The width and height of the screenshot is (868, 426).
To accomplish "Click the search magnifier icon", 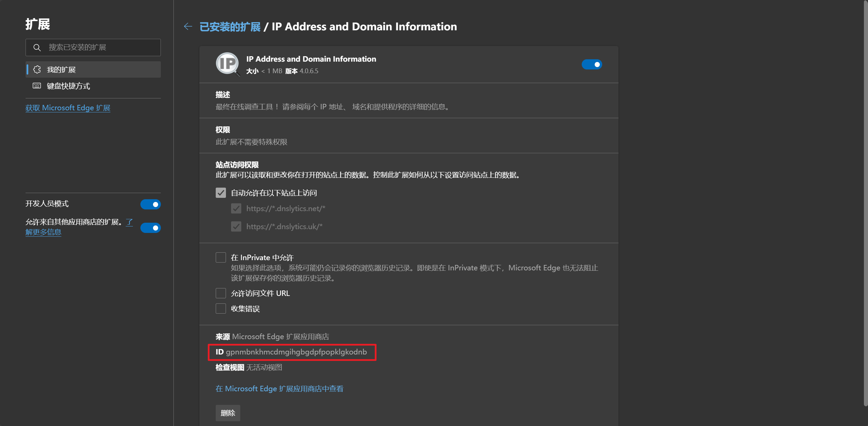I will click(37, 47).
